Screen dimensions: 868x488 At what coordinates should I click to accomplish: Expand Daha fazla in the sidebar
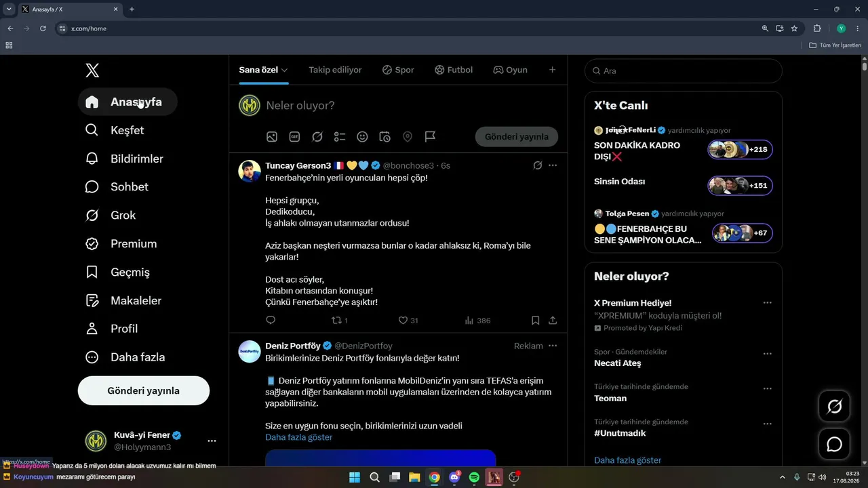tap(125, 357)
